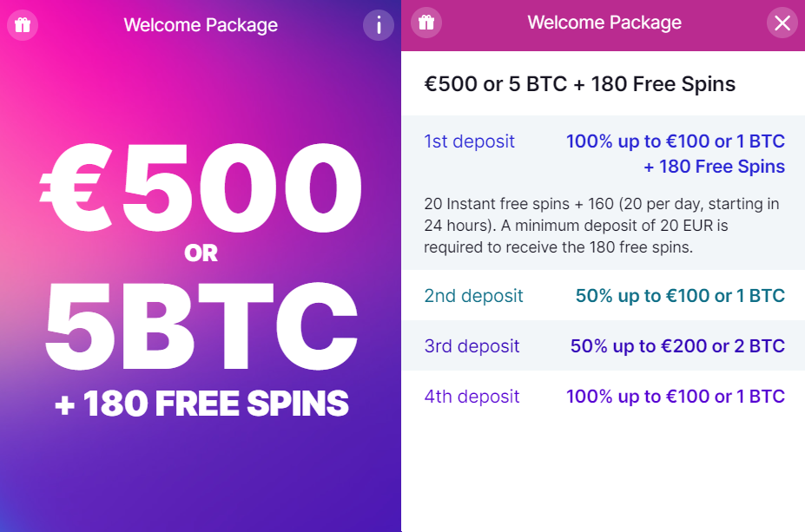Expand the 3rd deposit bonus entry

pos(603,345)
